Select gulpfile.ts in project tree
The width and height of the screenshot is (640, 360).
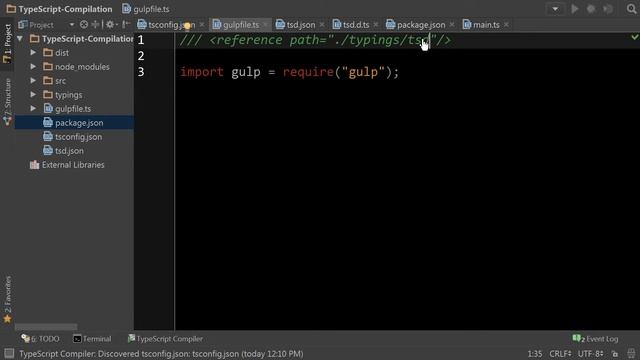pos(73,109)
